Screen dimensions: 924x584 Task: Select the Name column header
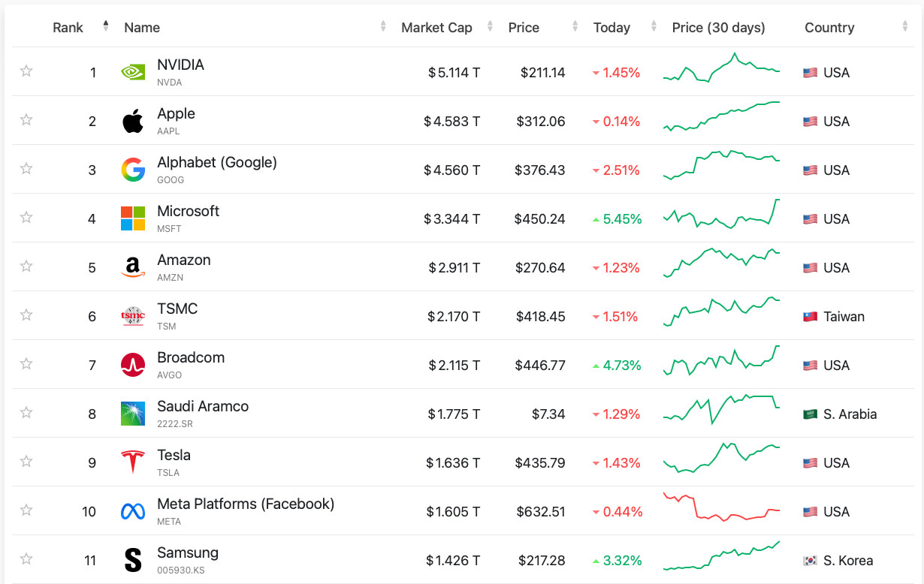[x=142, y=28]
